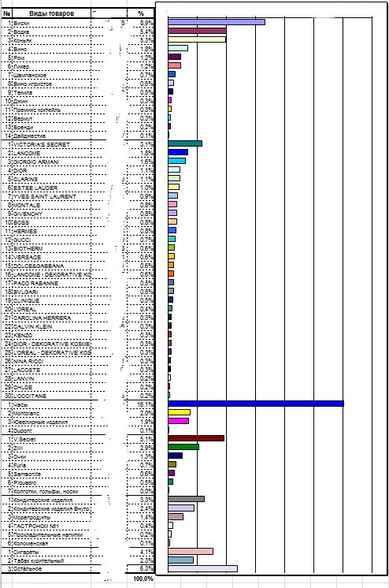
Task: Select the teal VICTORIA'S SECRET chart bar
Action: click(x=185, y=143)
